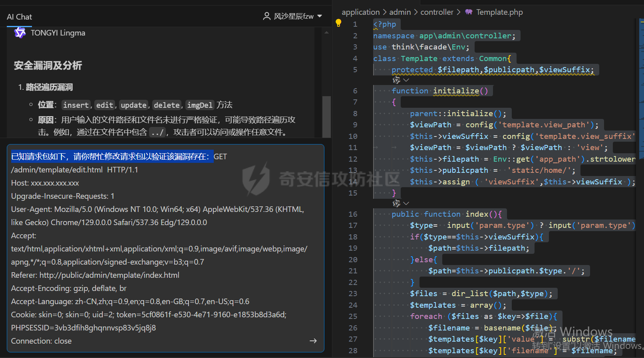The height and width of the screenshot is (358, 644).
Task: Click the '<?php' opening tag
Action: [x=385, y=24]
